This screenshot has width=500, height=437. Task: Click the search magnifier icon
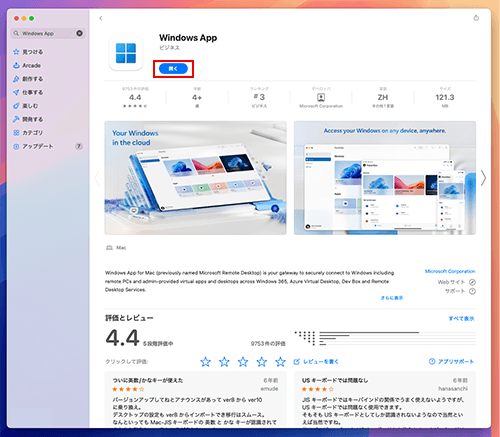tap(16, 33)
